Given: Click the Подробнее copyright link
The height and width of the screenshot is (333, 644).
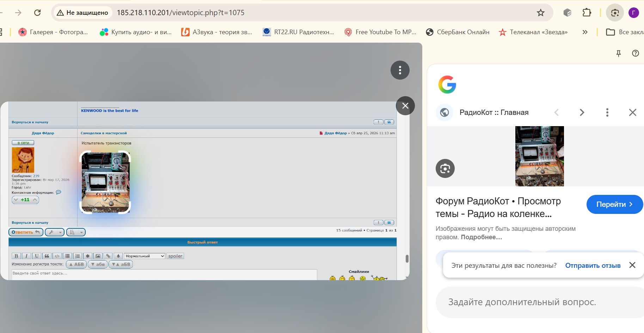Looking at the screenshot, I should click(481, 237).
